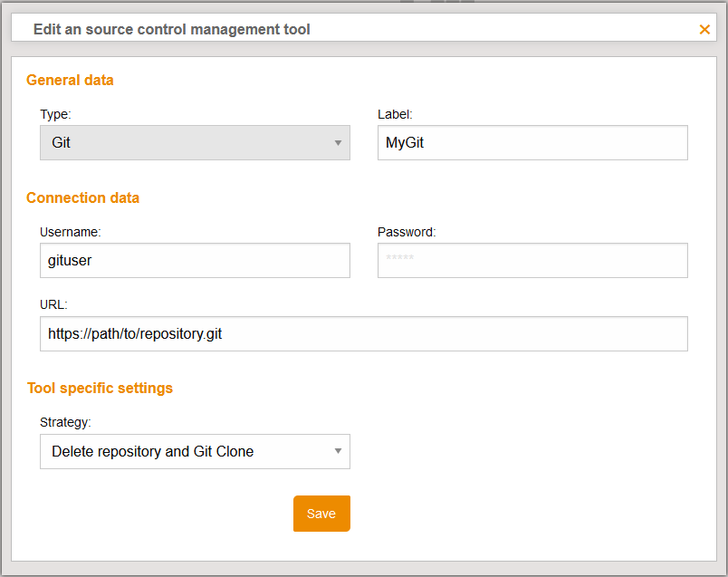Click the Password: field label
Screen dimensions: 728x577
(407, 232)
